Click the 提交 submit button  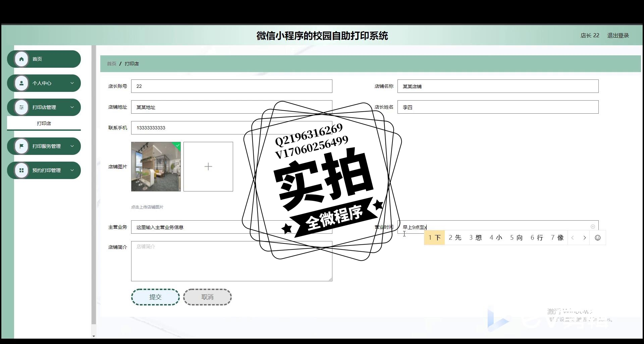pyautogui.click(x=155, y=297)
